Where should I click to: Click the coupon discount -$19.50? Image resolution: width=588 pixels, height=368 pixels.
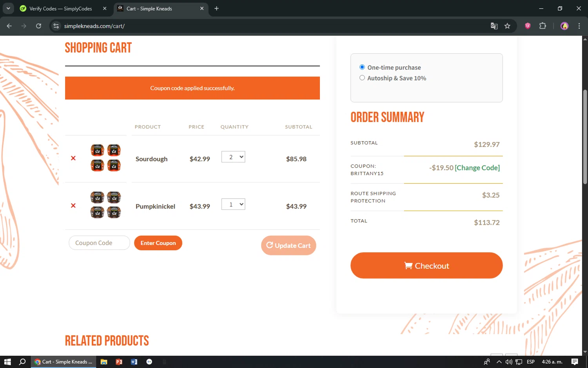441,168
